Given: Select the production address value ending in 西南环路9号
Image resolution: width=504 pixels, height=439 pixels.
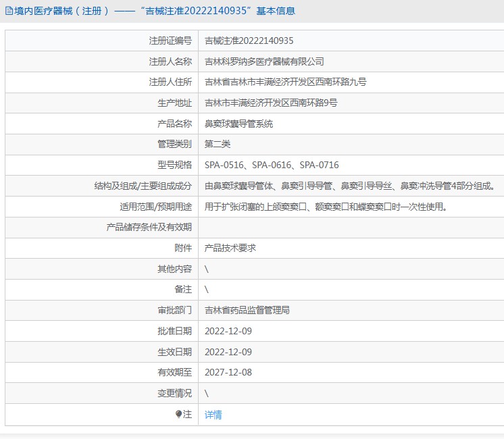Looking at the screenshot, I should click(x=271, y=103).
